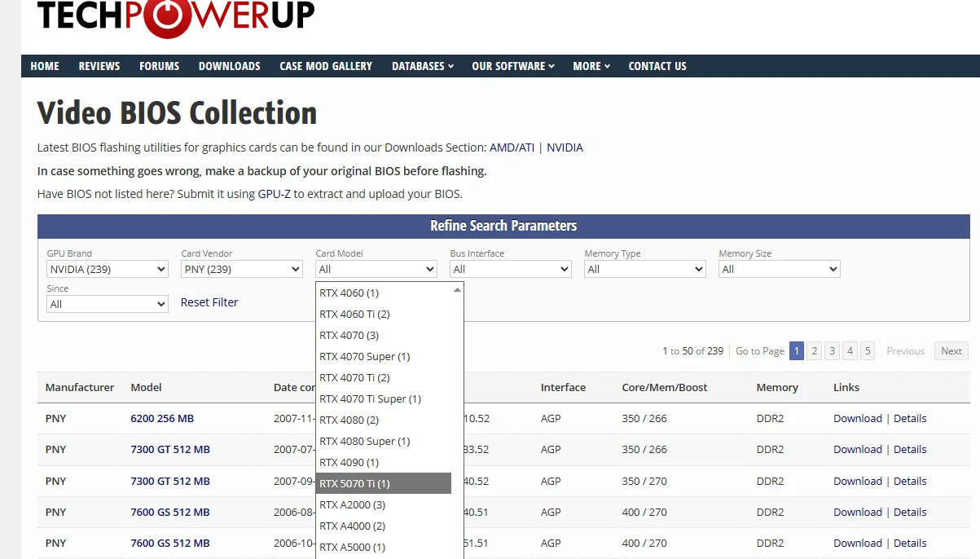Download BIOS in 350 / 270 row
This screenshot has height=559, width=980.
click(x=858, y=482)
